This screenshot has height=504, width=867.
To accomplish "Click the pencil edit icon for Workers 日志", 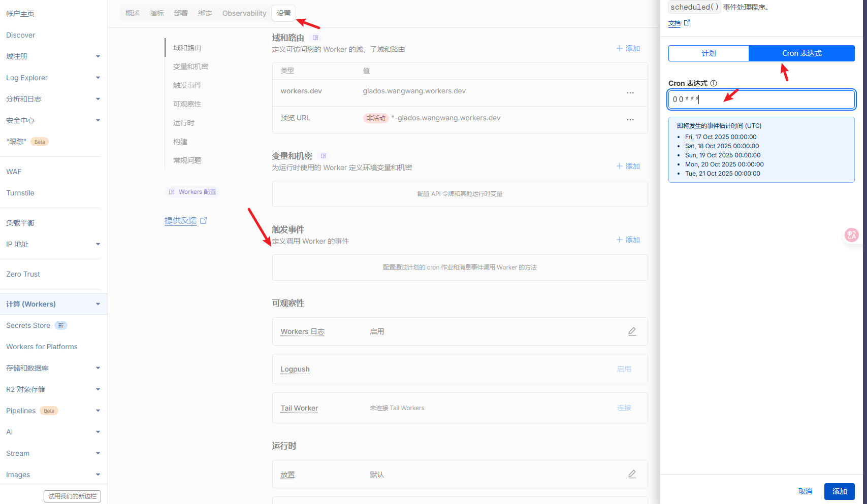I will click(632, 331).
